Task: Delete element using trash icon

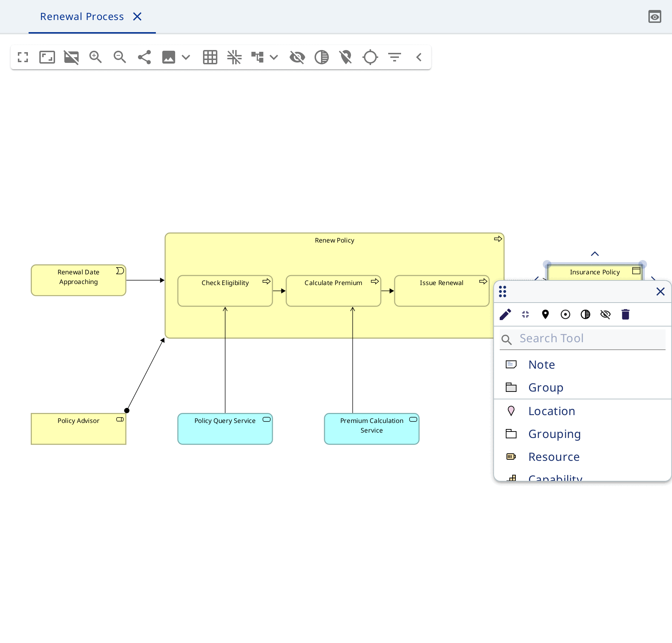Action: (626, 314)
